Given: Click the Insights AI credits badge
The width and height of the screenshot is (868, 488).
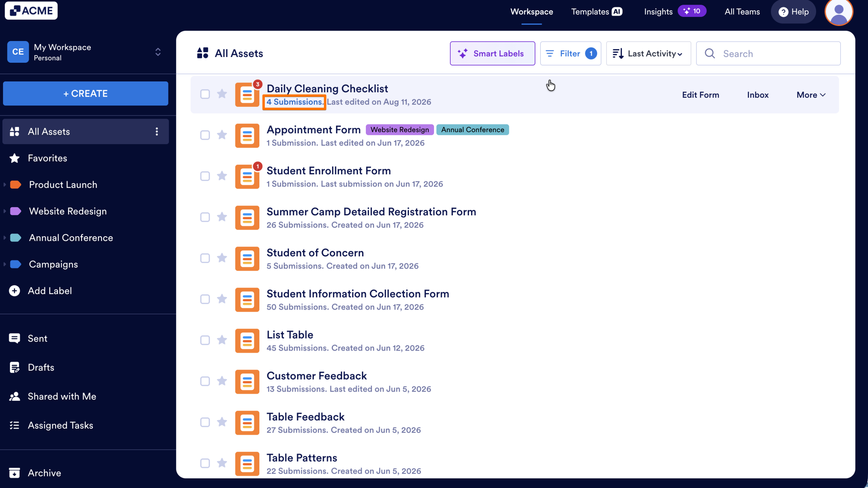Looking at the screenshot, I should [692, 11].
